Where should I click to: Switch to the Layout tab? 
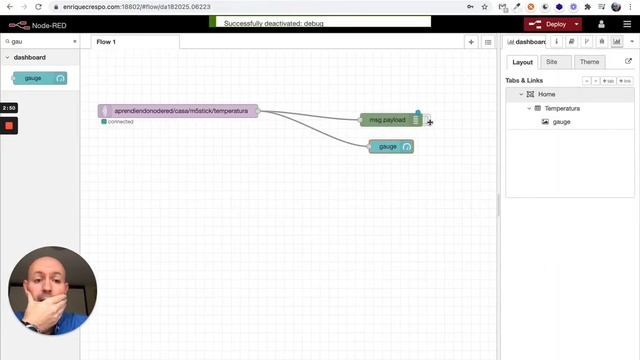(x=522, y=62)
